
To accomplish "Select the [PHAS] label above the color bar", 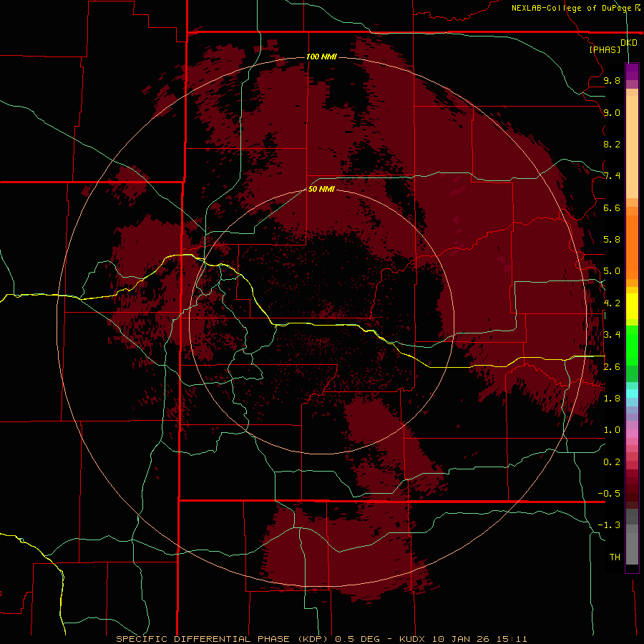I will [605, 49].
